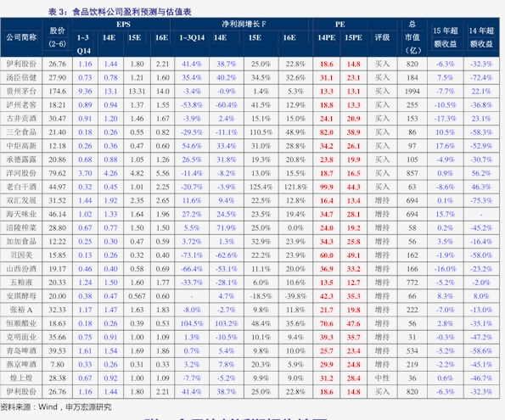505x420 pixels.
Task: Click the 15年超额收益 header
Action: tap(446, 37)
